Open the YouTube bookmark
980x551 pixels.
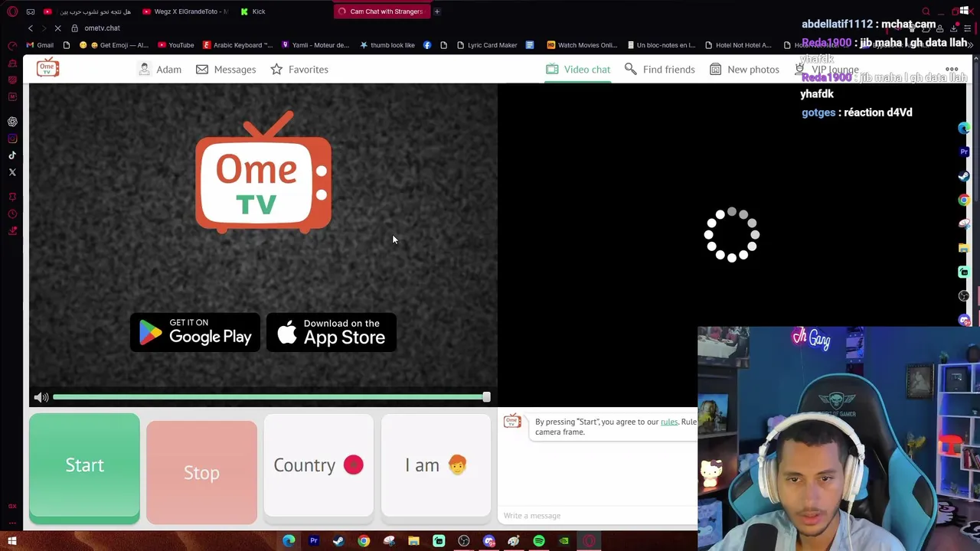tap(176, 45)
